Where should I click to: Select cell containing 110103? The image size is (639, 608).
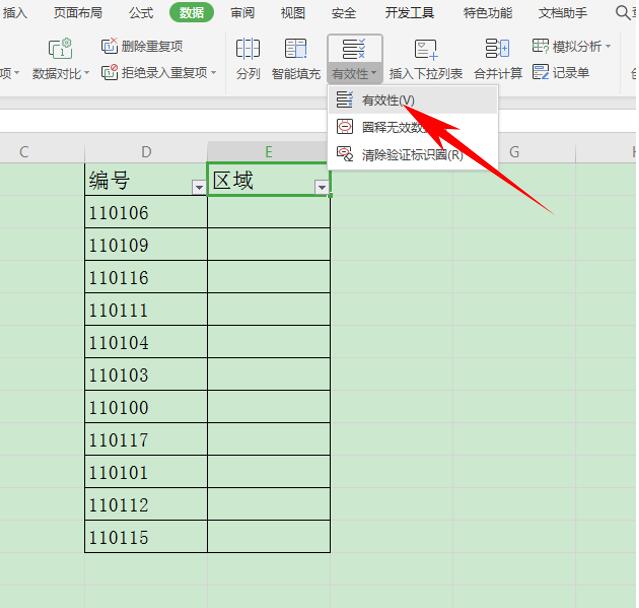coord(146,374)
